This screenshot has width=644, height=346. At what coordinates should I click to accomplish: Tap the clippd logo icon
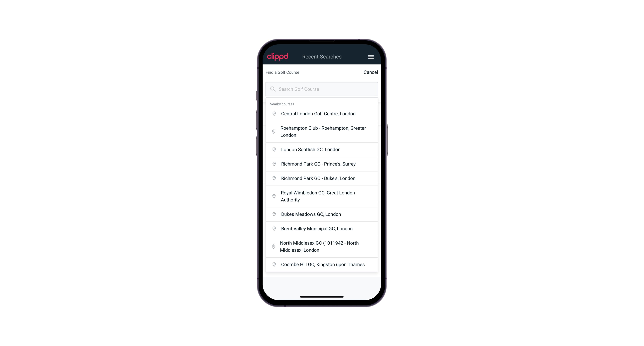point(278,57)
